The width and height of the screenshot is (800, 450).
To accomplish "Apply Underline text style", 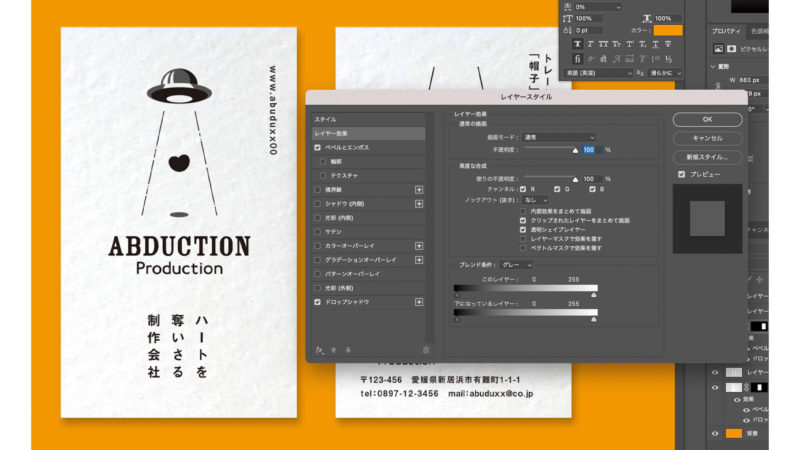I will 656,44.
